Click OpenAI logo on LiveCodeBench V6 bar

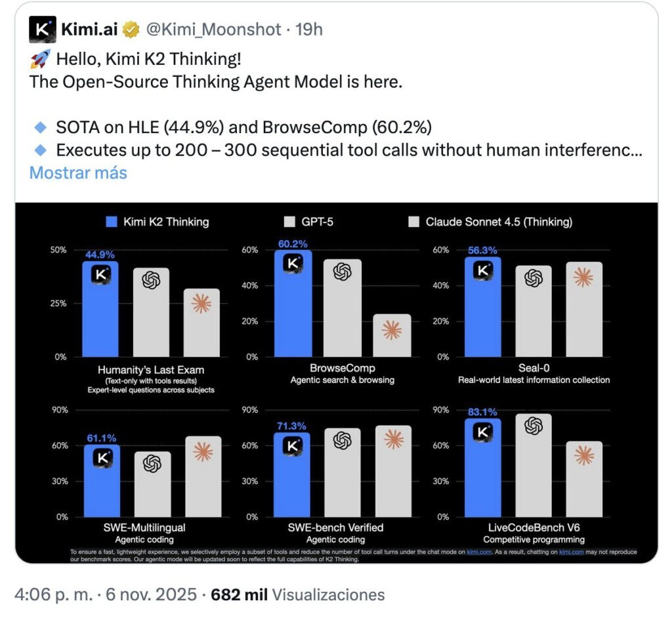click(x=534, y=426)
